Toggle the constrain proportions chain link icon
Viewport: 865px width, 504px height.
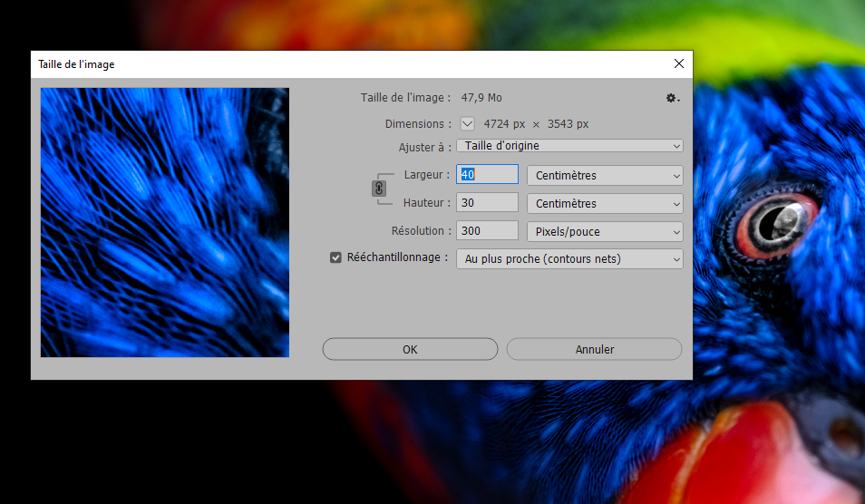click(x=379, y=189)
